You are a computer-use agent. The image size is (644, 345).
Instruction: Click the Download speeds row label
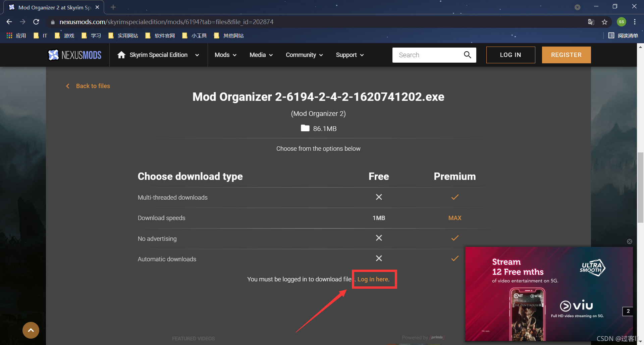pyautogui.click(x=162, y=218)
